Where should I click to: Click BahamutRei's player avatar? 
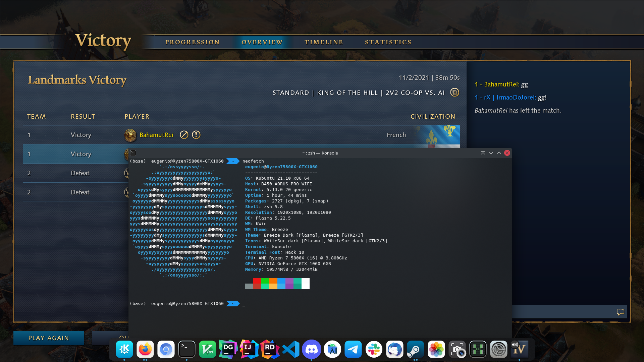[x=130, y=135]
